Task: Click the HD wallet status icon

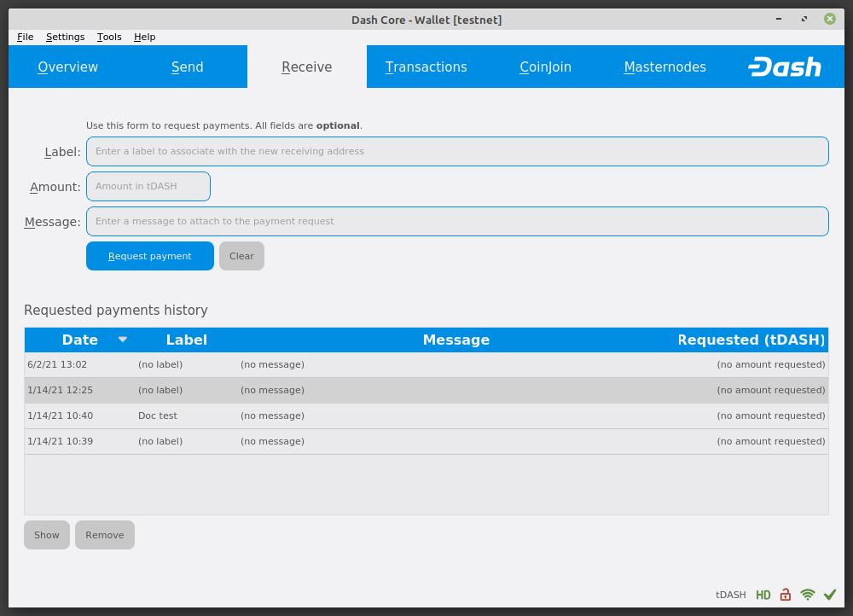Action: click(763, 595)
